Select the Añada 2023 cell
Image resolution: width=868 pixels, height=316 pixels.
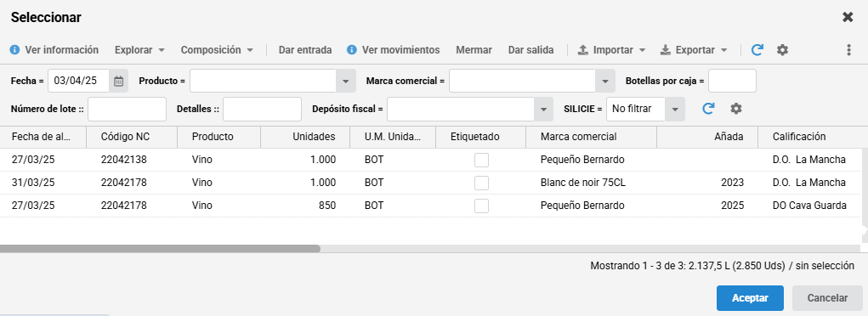[x=707, y=183]
